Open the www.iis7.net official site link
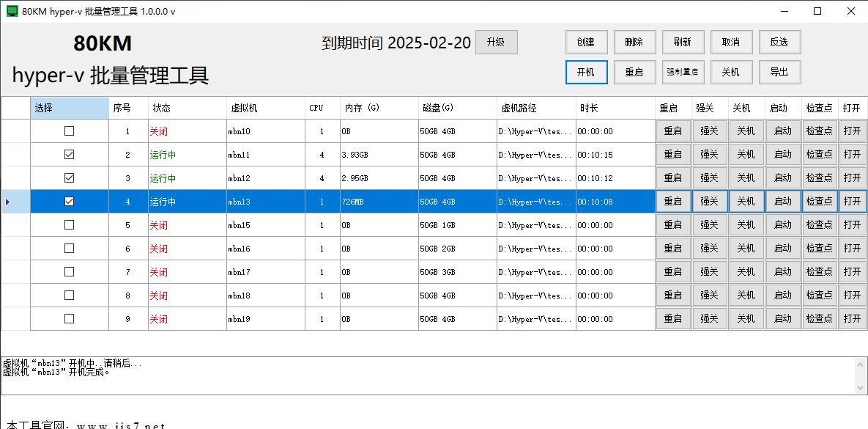 (121, 425)
